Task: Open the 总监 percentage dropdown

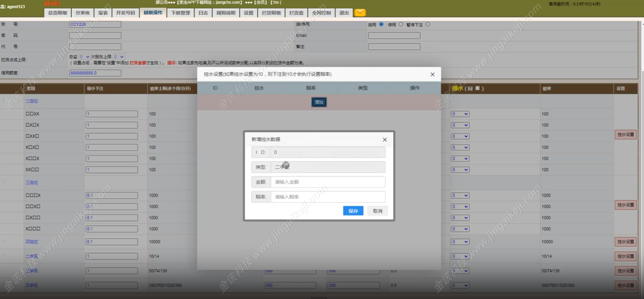Action: pos(84,57)
